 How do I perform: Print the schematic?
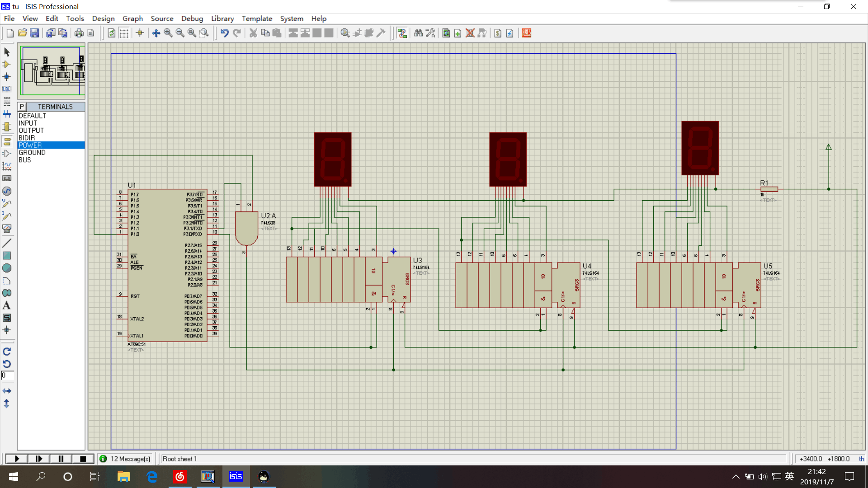tap(79, 33)
